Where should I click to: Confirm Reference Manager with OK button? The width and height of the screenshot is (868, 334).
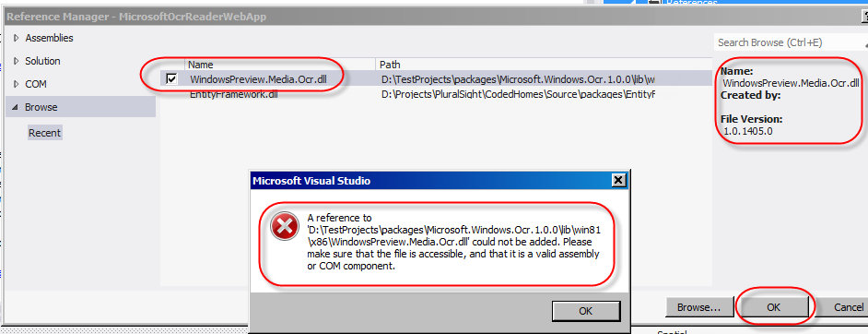pyautogui.click(x=773, y=307)
